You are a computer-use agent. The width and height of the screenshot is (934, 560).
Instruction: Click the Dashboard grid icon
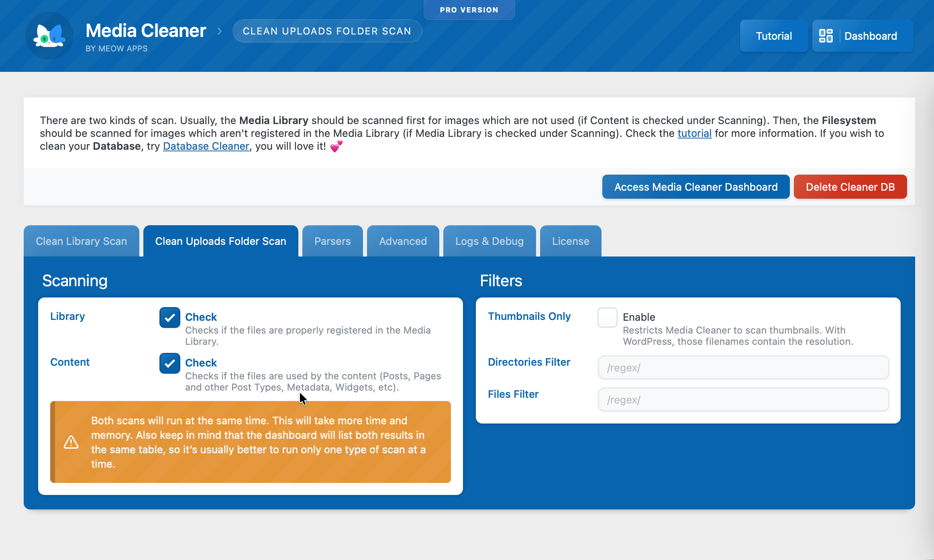coord(826,36)
